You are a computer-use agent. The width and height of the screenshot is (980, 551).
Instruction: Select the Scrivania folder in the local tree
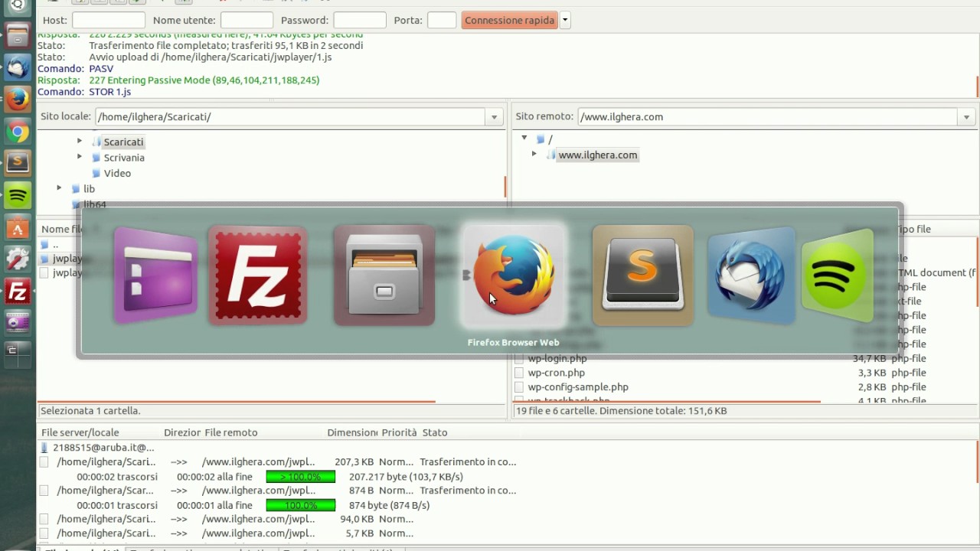pyautogui.click(x=124, y=158)
